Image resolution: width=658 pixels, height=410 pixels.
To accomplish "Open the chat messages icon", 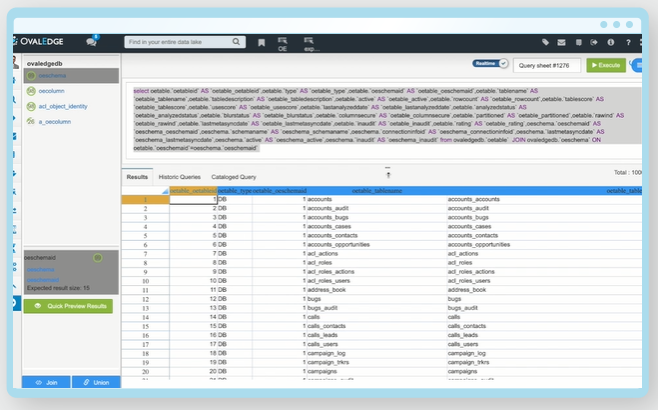I will [92, 43].
